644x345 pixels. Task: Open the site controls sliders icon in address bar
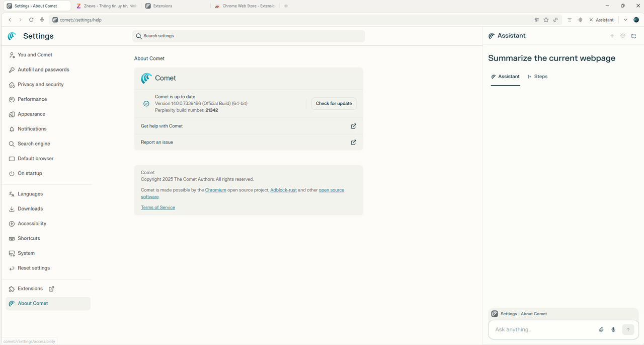click(537, 20)
